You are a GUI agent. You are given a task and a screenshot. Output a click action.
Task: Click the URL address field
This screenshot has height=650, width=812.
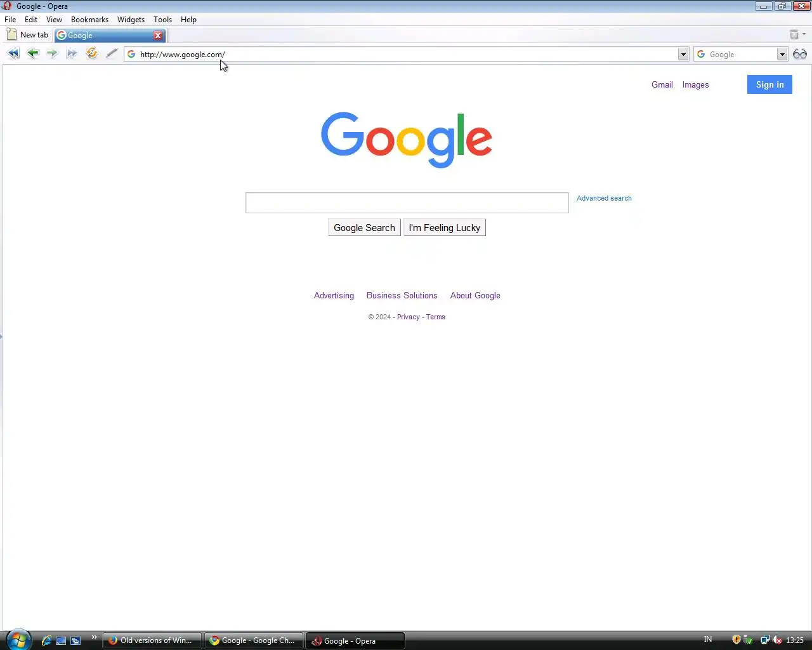point(407,54)
